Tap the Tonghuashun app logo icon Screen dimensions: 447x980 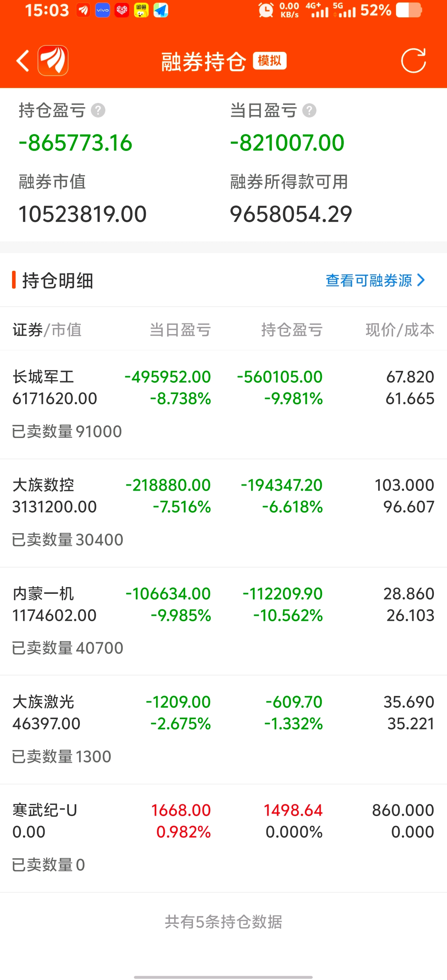click(x=53, y=60)
